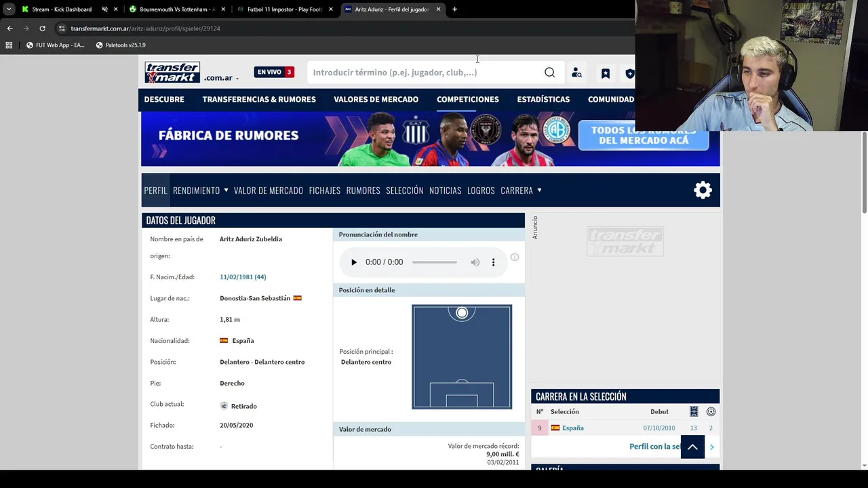Open audio player more options menu
This screenshot has height=488, width=868.
coord(493,262)
